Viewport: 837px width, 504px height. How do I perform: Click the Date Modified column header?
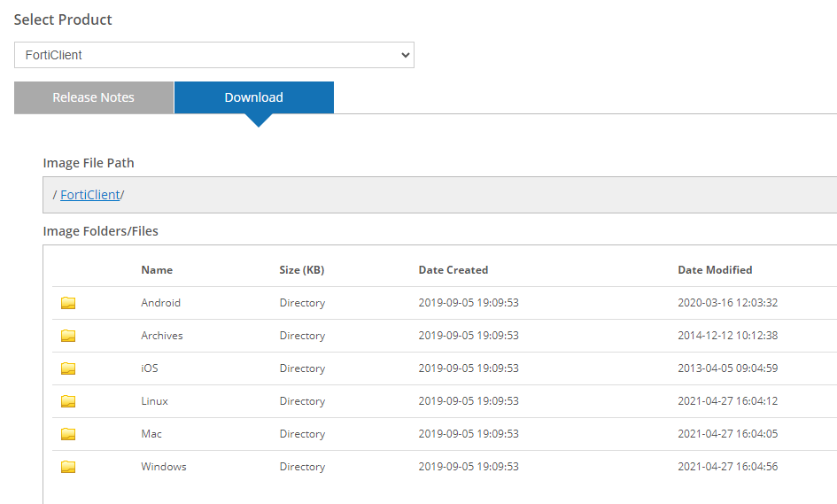(x=715, y=270)
